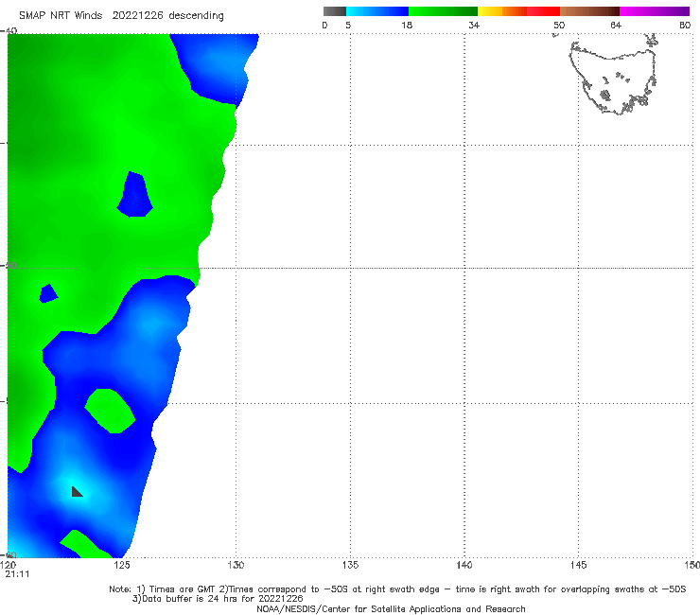Click the '140' longitude axis label
700x615 pixels.
pos(464,566)
